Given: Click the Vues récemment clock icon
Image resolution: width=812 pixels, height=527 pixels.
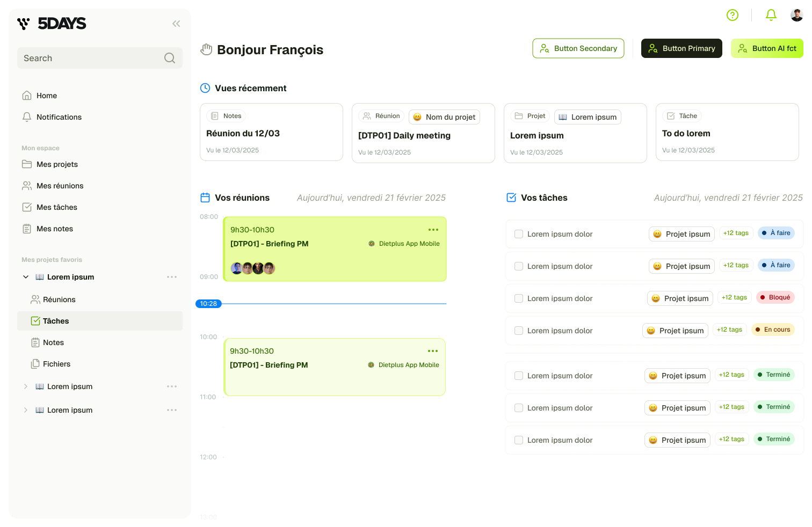Looking at the screenshot, I should coord(205,88).
